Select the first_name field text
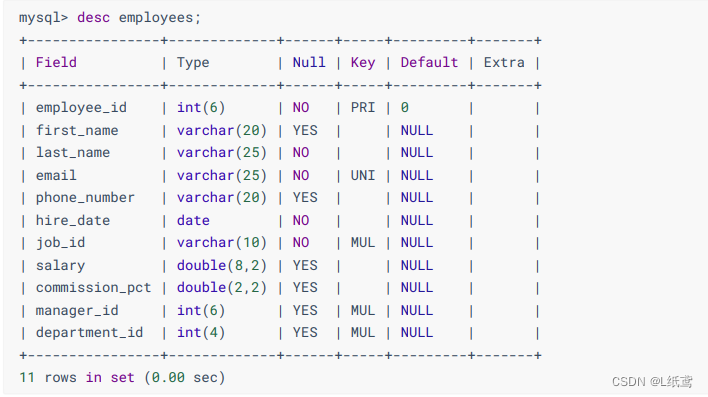This screenshot has height=397, width=708. [77, 131]
